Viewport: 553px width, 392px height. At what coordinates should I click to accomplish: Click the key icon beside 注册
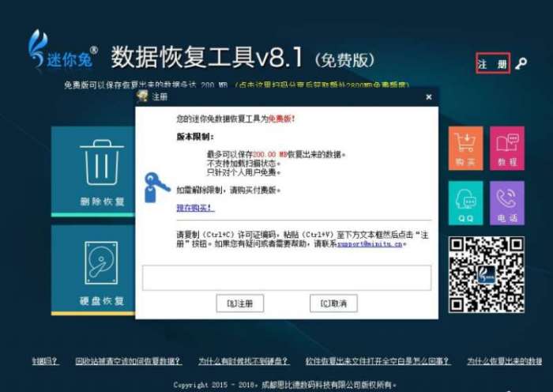[521, 63]
